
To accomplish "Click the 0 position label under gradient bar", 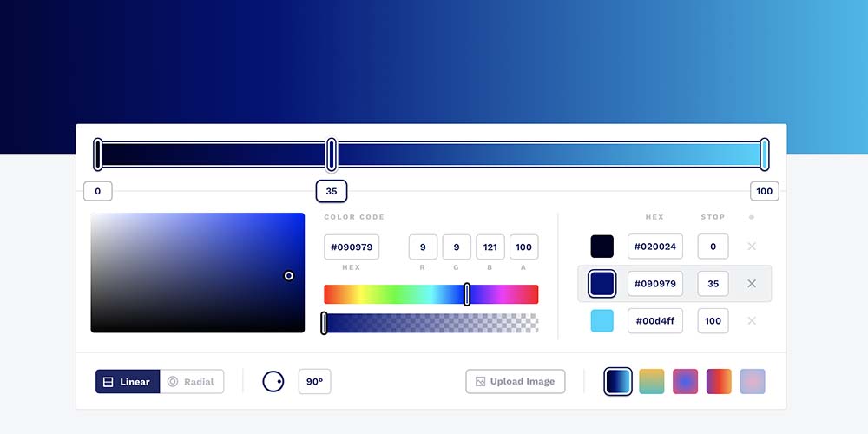I will tap(98, 192).
